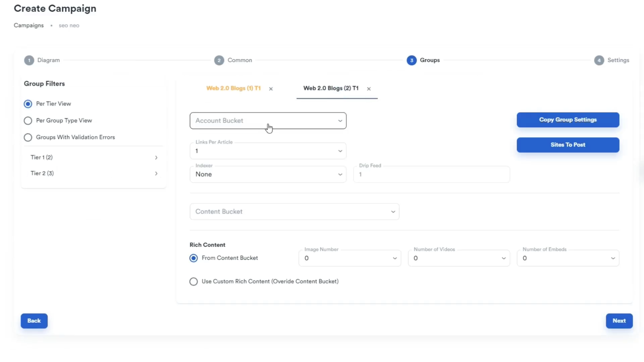Expand Tier 1 (2) chevron arrow
Screen dimensions: 644x362
click(x=156, y=158)
